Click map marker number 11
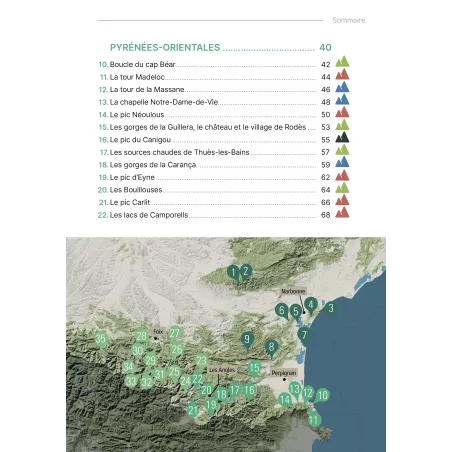The image size is (452, 452). (313, 420)
